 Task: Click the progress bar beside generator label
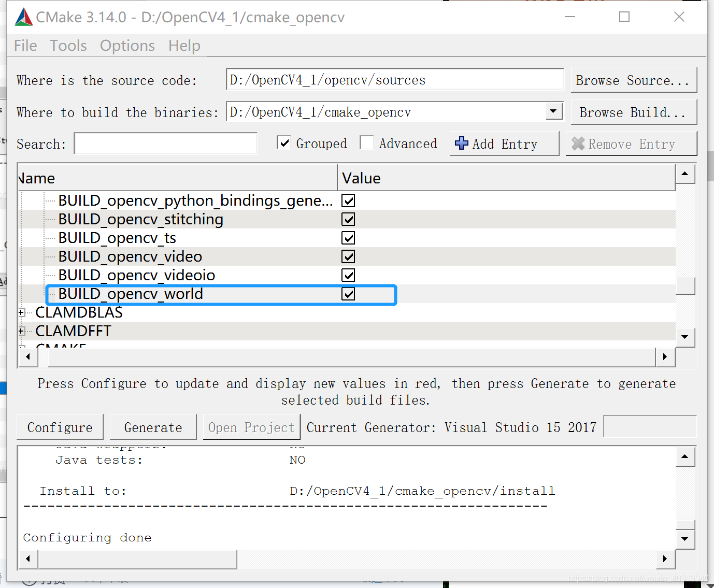click(650, 426)
